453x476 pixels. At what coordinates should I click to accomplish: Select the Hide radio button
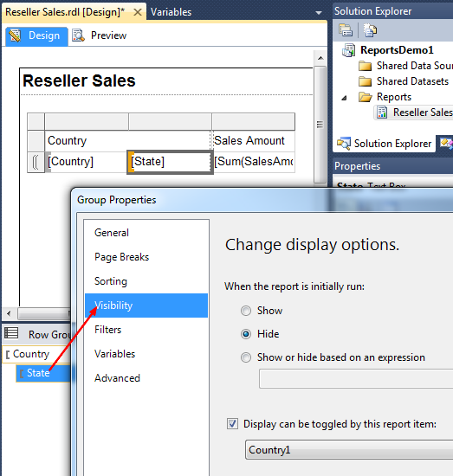coord(246,334)
